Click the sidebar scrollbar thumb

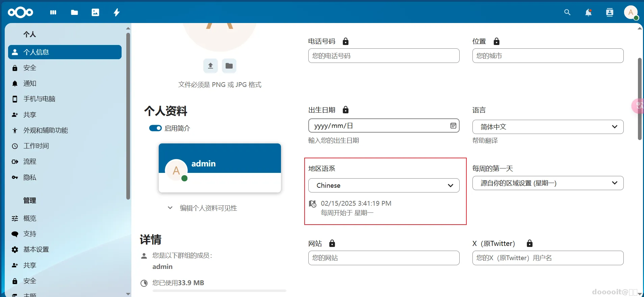[x=128, y=116]
